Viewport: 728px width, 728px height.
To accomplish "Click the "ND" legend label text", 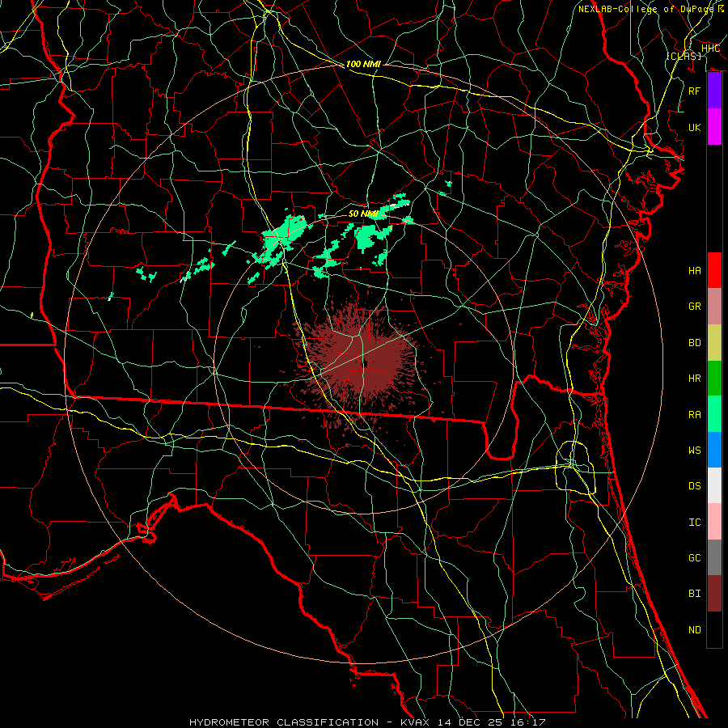I will click(694, 630).
